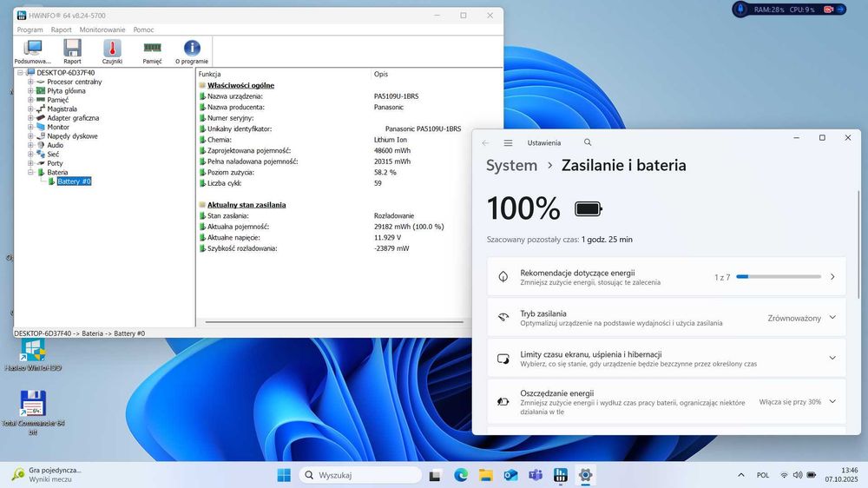The height and width of the screenshot is (488, 868).
Task: Open Outlook from the taskbar
Action: [510, 475]
